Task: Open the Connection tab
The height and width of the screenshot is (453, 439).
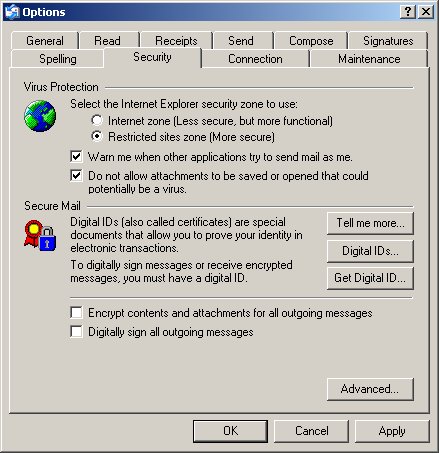Action: coord(255,59)
